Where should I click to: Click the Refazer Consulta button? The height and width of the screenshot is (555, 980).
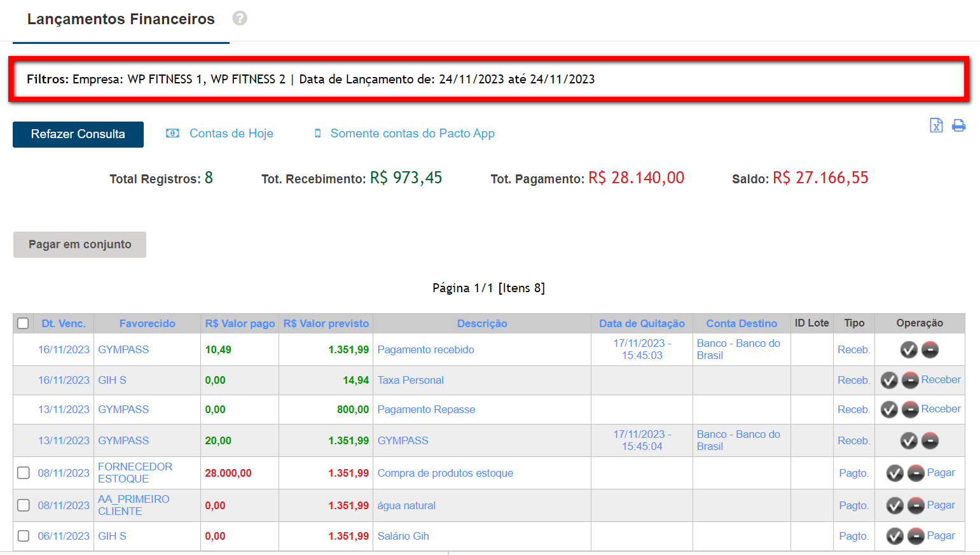click(78, 134)
